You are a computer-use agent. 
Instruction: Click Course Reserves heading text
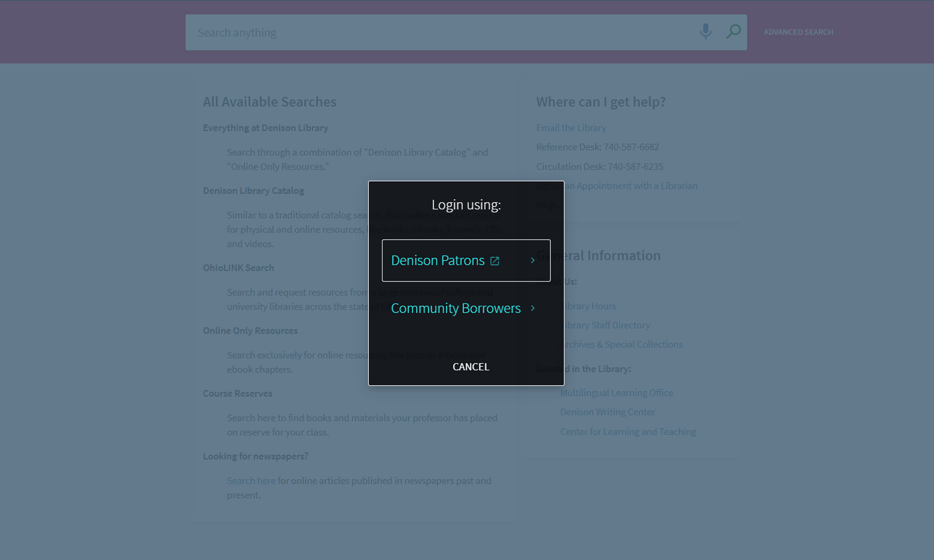point(237,393)
